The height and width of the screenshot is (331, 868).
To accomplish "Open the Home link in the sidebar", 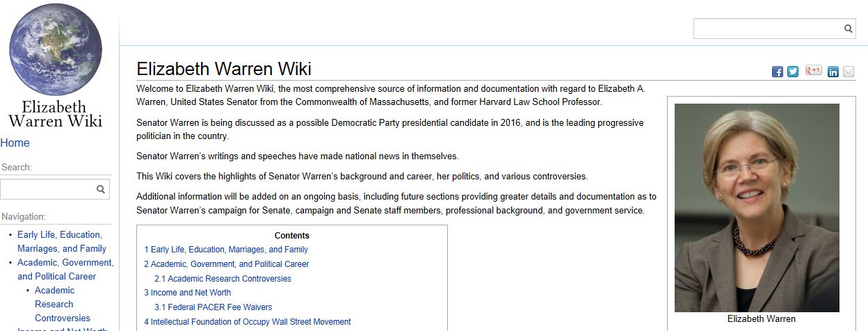I will [x=15, y=143].
